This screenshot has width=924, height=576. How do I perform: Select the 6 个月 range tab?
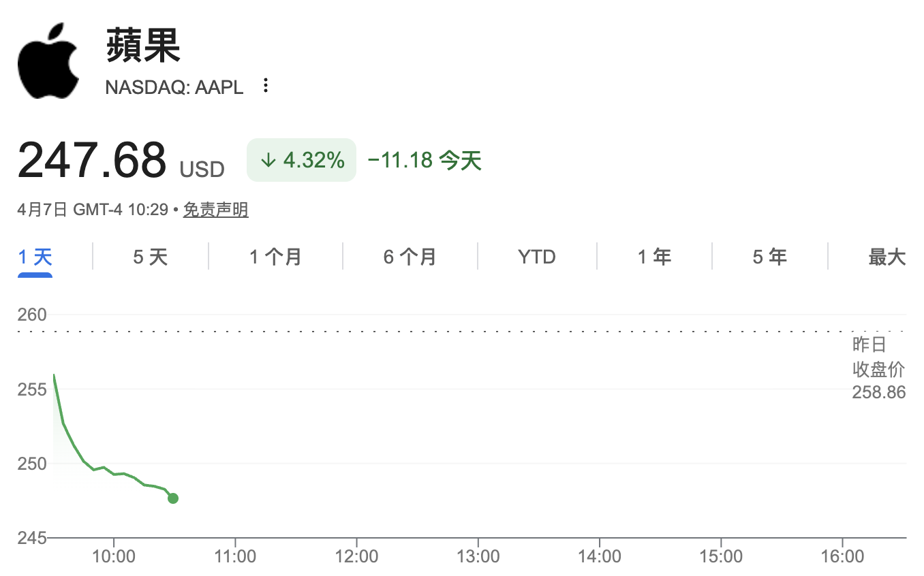410,257
